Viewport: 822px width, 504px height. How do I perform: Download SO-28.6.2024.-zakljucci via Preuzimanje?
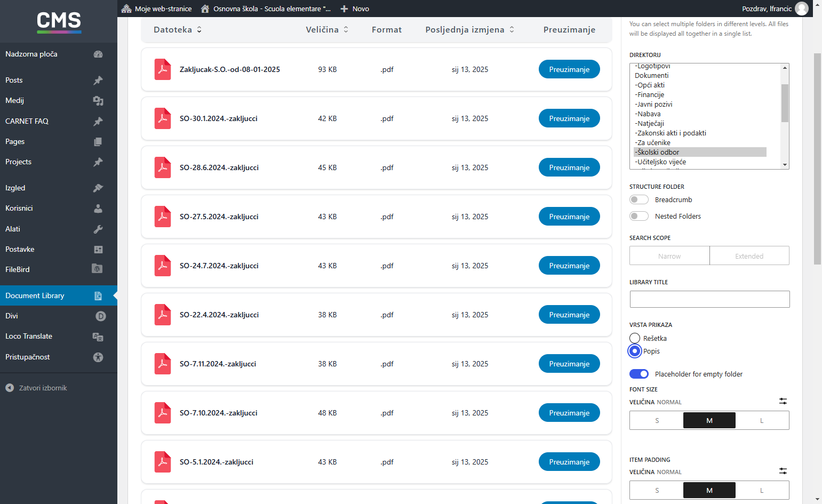pos(569,167)
